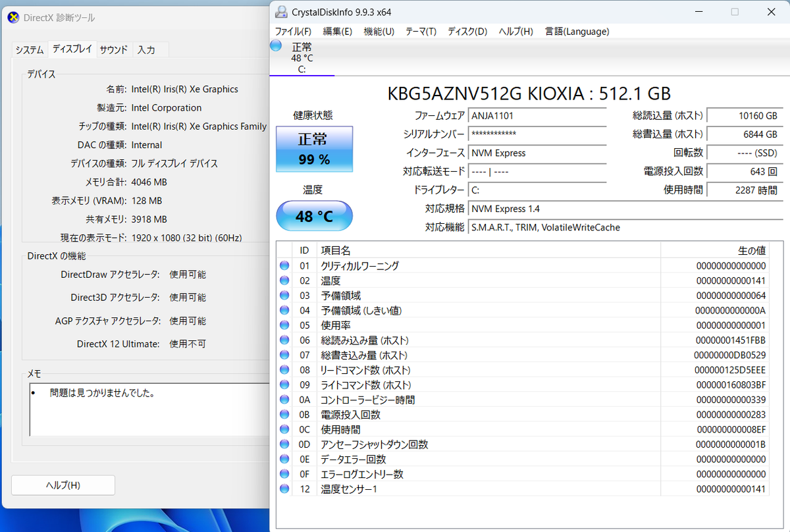The height and width of the screenshot is (532, 790).
Task: Click the raw value 0000000000001B
Action: point(731,444)
